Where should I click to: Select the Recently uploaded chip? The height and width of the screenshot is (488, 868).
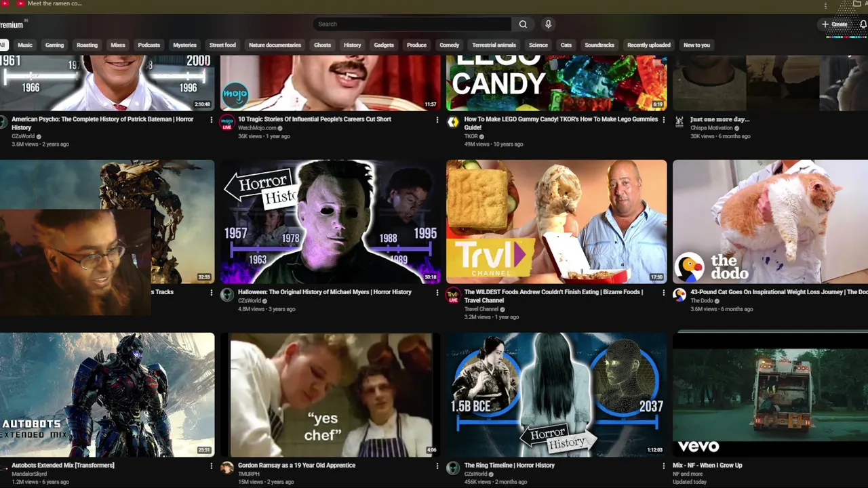tap(649, 45)
